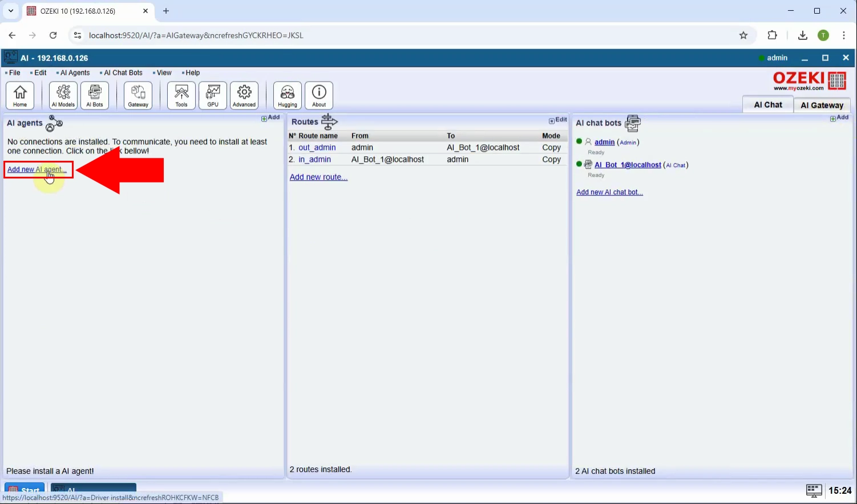The height and width of the screenshot is (504, 857).
Task: Open tab search dropdown arrow
Action: tap(10, 11)
